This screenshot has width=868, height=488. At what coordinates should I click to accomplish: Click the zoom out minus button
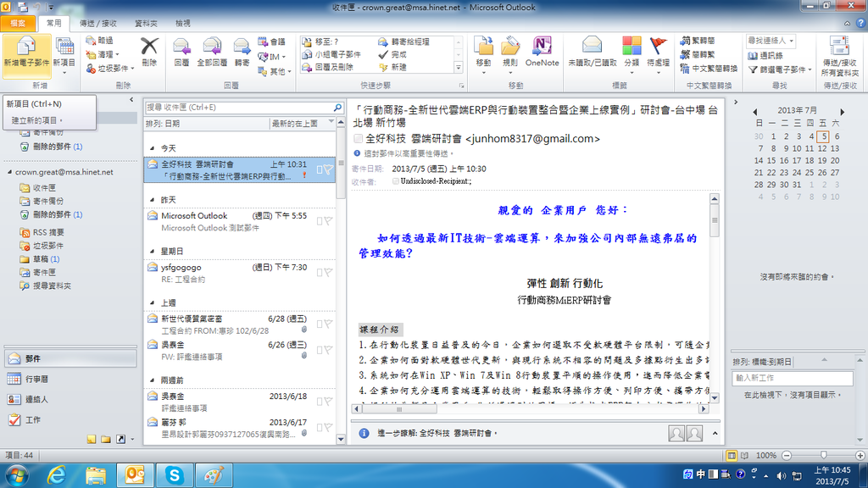[x=787, y=455]
